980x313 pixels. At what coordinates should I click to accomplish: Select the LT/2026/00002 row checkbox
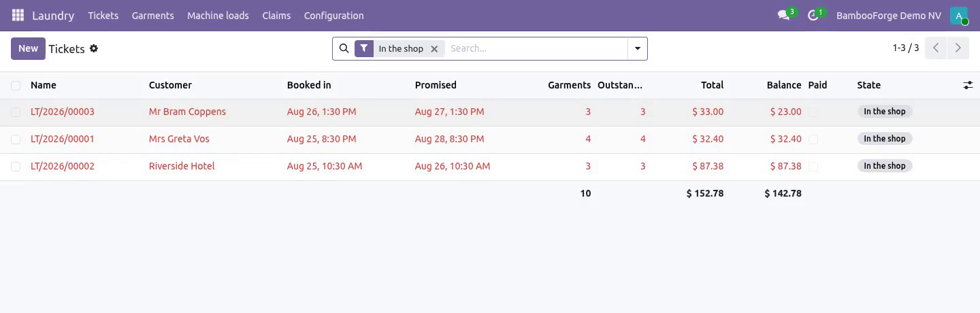pos(16,166)
